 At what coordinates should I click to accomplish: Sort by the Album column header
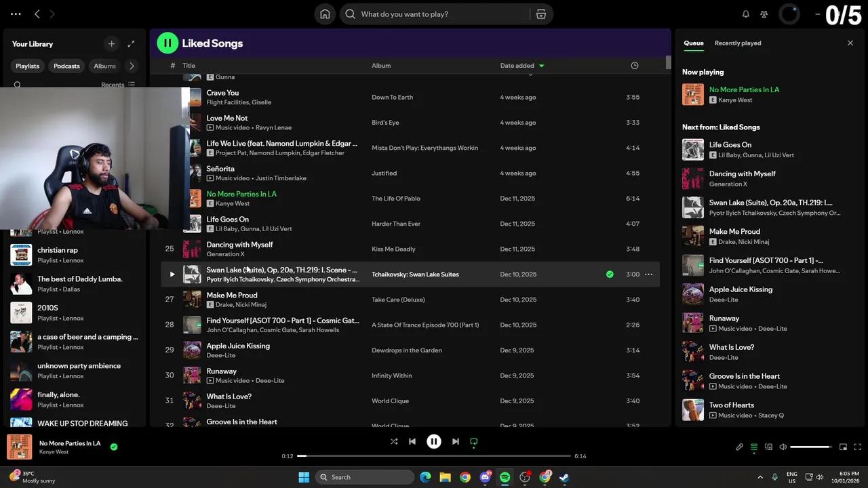pyautogui.click(x=381, y=66)
